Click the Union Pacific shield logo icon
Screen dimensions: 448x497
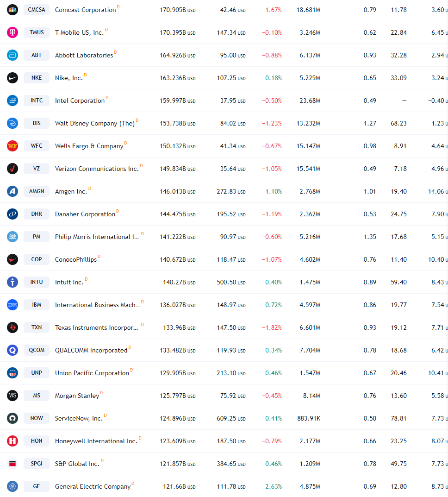(x=12, y=373)
